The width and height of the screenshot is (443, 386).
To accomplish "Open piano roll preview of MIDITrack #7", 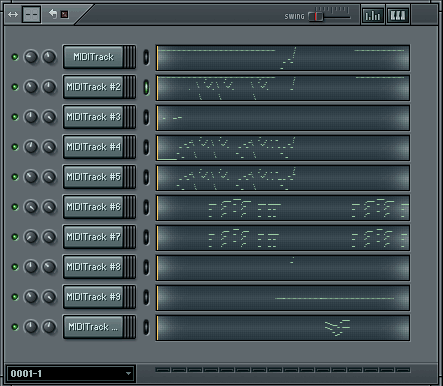I will 283,238.
